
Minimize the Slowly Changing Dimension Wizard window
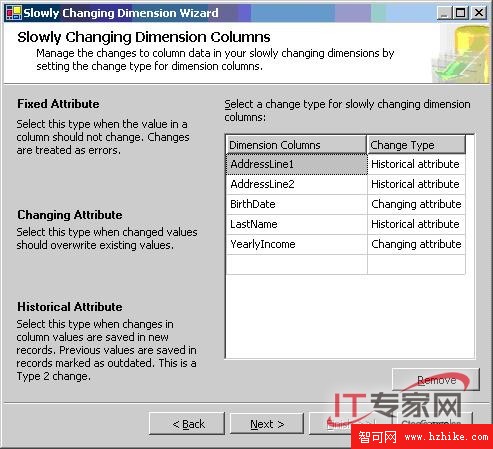445,13
